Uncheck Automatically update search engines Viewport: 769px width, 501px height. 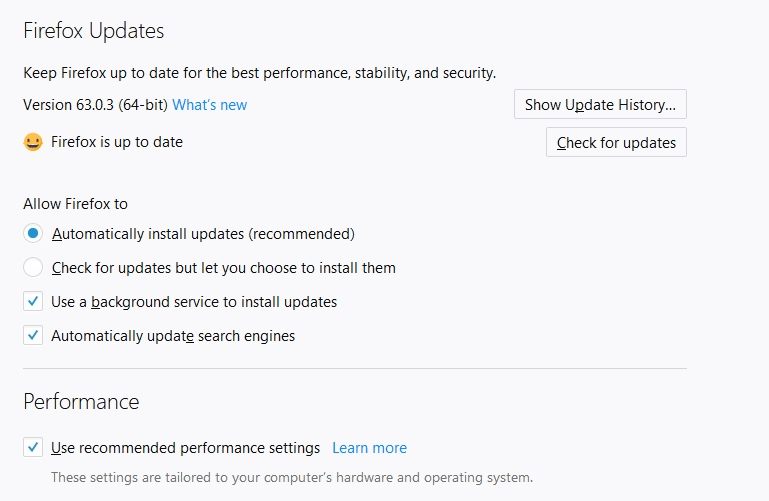coord(33,336)
